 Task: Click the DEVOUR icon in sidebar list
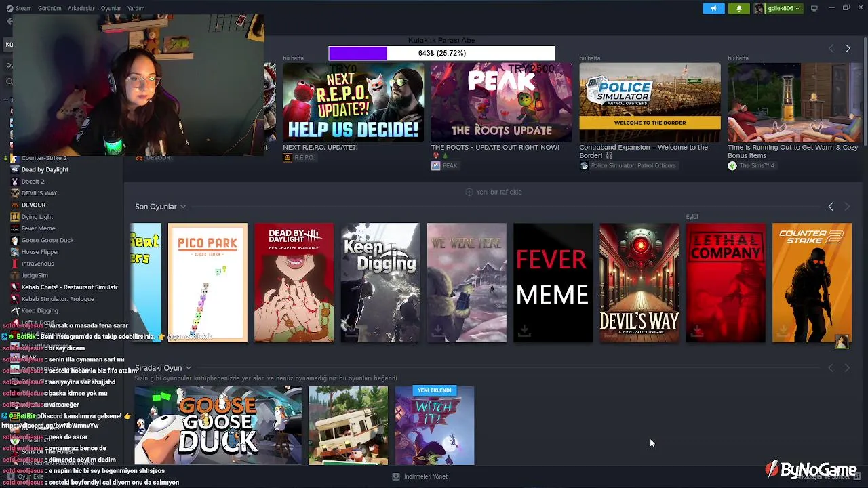coord(15,205)
